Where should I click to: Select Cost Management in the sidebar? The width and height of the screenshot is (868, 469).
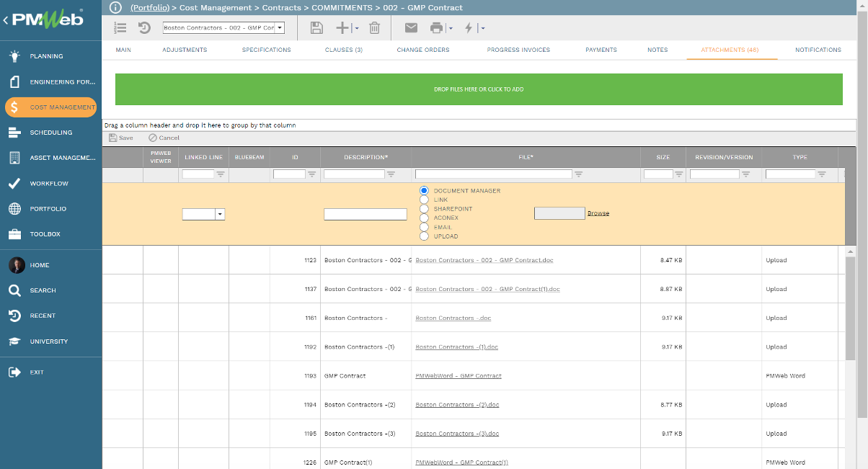[x=50, y=107]
